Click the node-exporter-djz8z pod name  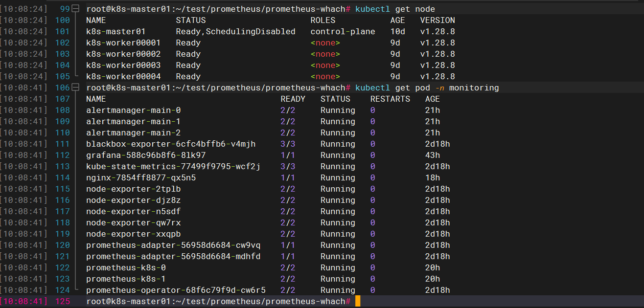pyautogui.click(x=133, y=200)
